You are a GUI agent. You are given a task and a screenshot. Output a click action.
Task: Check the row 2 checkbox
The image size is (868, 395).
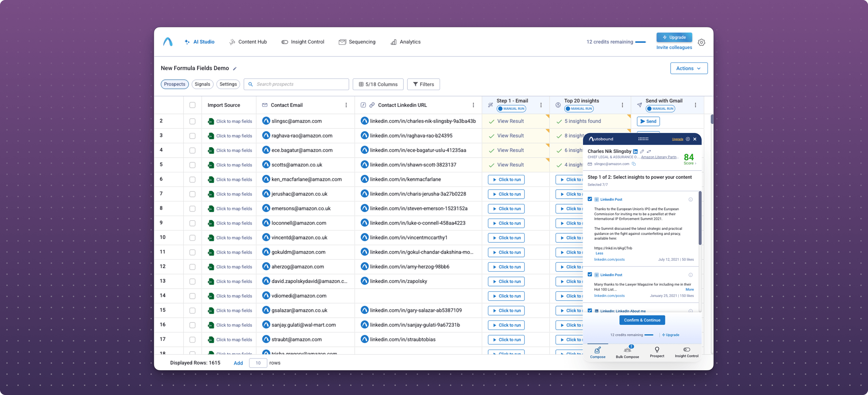192,121
